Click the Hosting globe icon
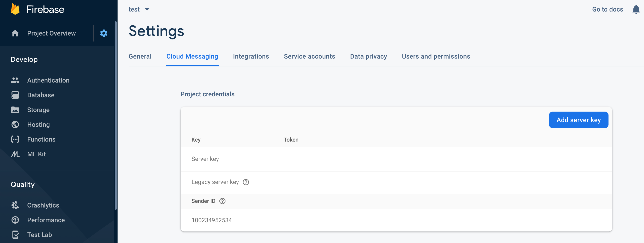The height and width of the screenshot is (243, 644). coord(15,124)
